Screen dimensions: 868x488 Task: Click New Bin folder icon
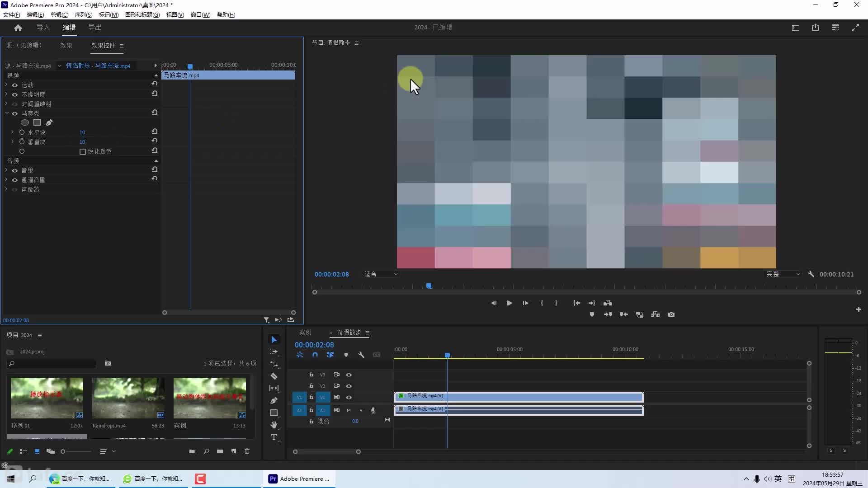[220, 451]
